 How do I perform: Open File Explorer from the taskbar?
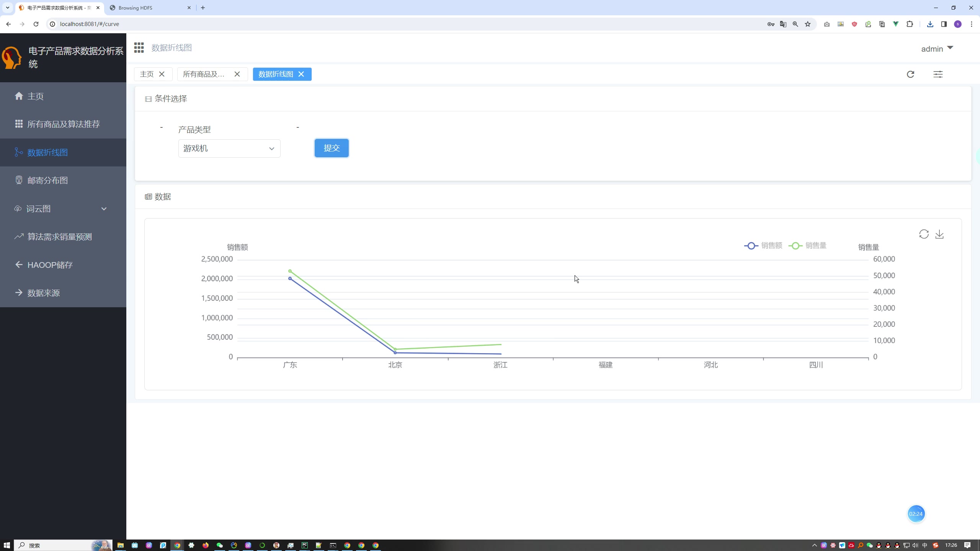click(x=121, y=545)
